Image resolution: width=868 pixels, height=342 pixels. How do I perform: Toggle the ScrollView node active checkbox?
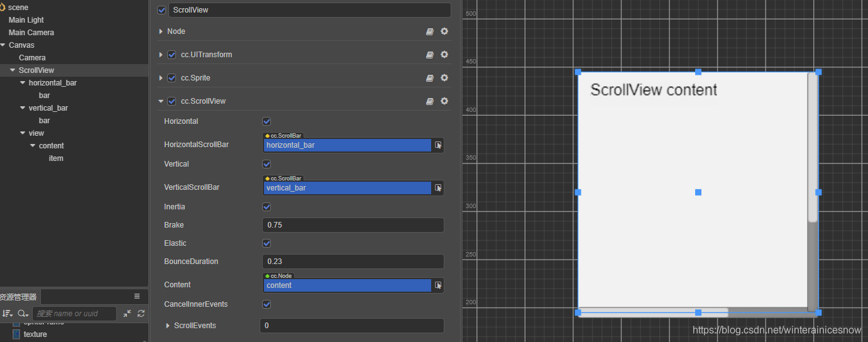(x=162, y=10)
